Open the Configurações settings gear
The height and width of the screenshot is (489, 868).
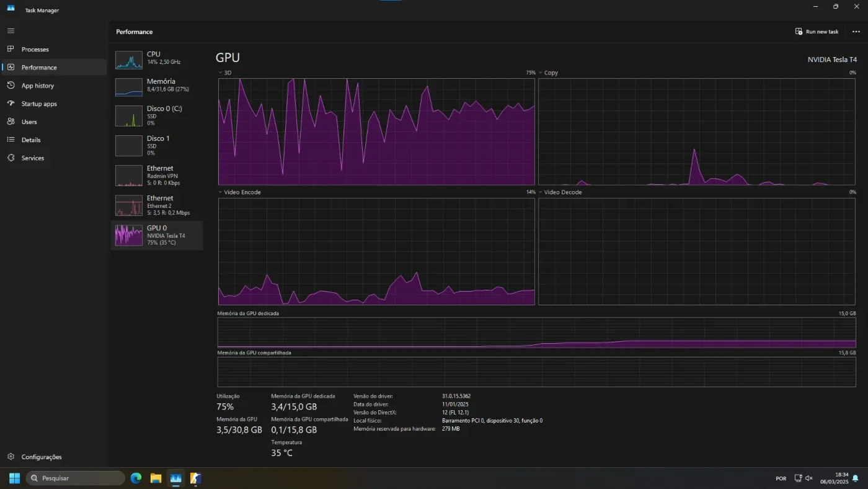(x=11, y=457)
